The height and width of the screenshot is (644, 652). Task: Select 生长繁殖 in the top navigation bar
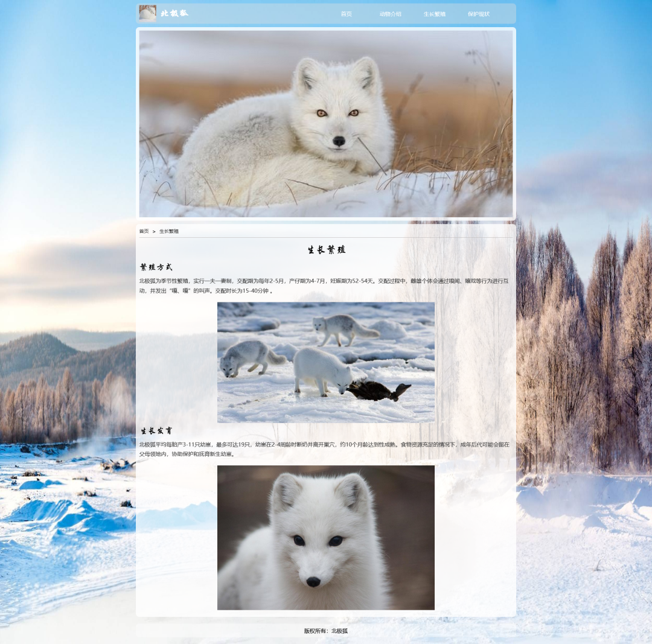pos(434,14)
